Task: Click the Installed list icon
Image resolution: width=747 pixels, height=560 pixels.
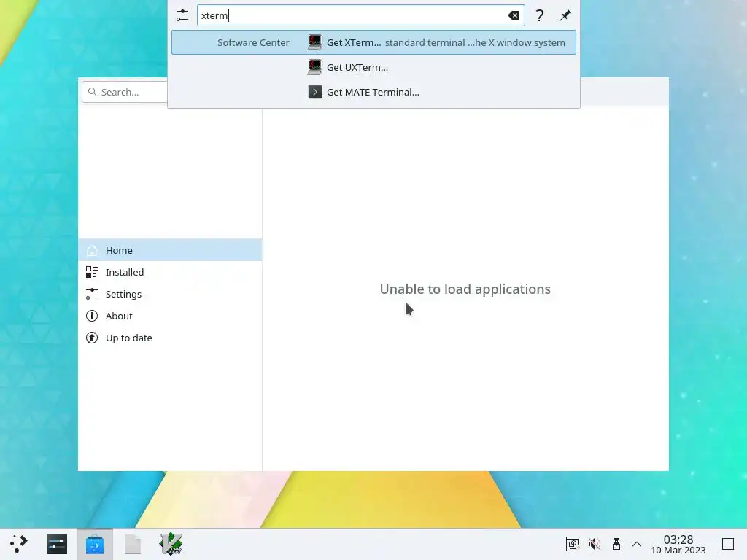Action: (x=92, y=272)
